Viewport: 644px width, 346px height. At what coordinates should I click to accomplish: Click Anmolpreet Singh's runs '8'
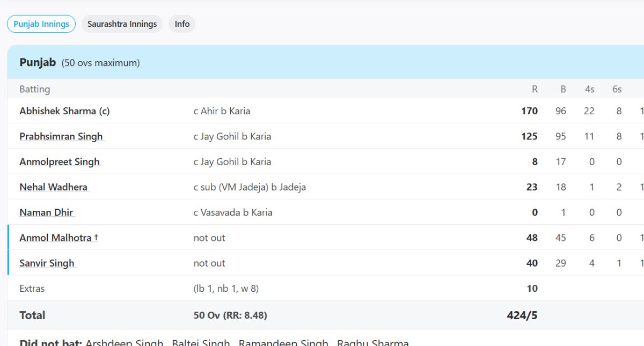click(535, 161)
